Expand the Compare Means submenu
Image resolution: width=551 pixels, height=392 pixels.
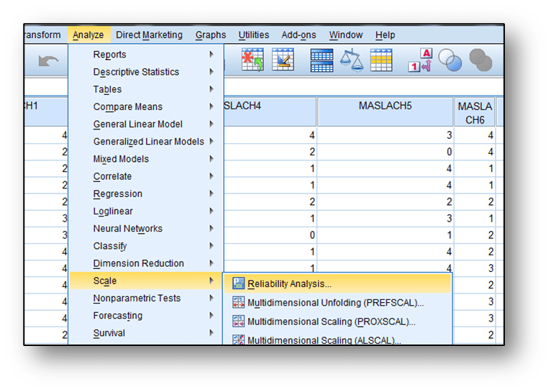pos(128,107)
